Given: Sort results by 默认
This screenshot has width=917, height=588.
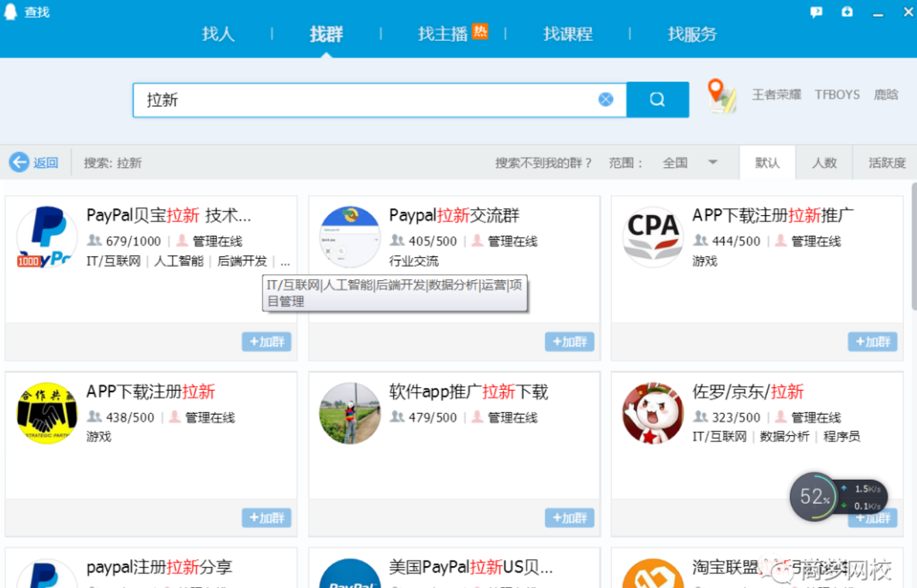Looking at the screenshot, I should [768, 162].
